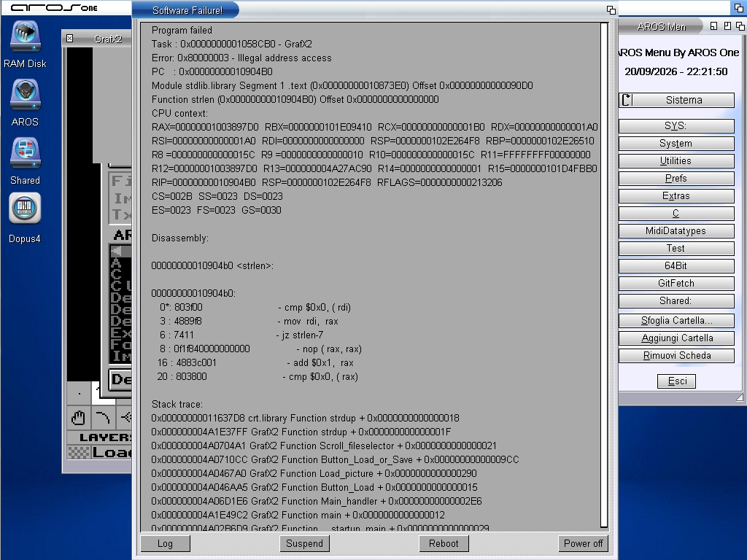Viewport: 747px width, 560px height.
Task: Open the 64Bit entry in AROS Menu
Action: pos(676,265)
